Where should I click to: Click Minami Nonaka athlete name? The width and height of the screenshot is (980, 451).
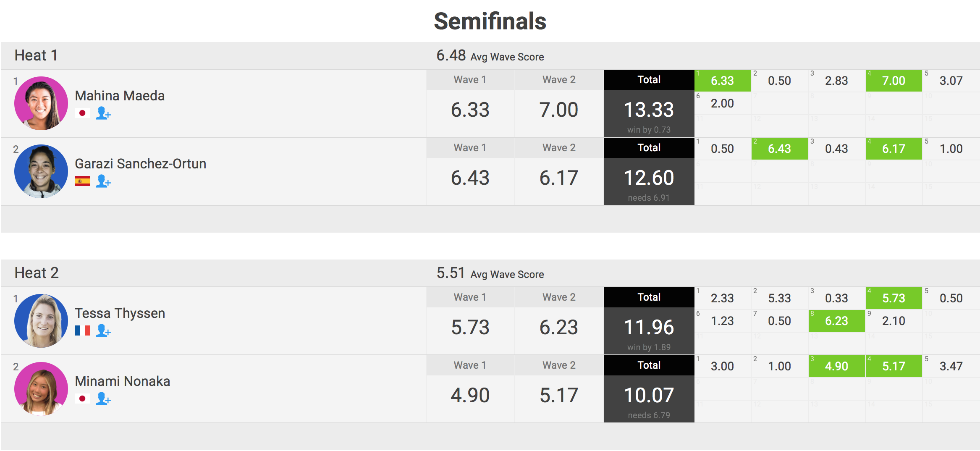122,381
